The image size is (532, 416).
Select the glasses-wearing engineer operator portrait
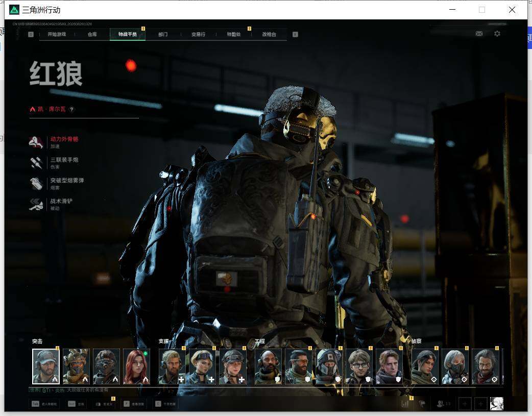click(359, 366)
